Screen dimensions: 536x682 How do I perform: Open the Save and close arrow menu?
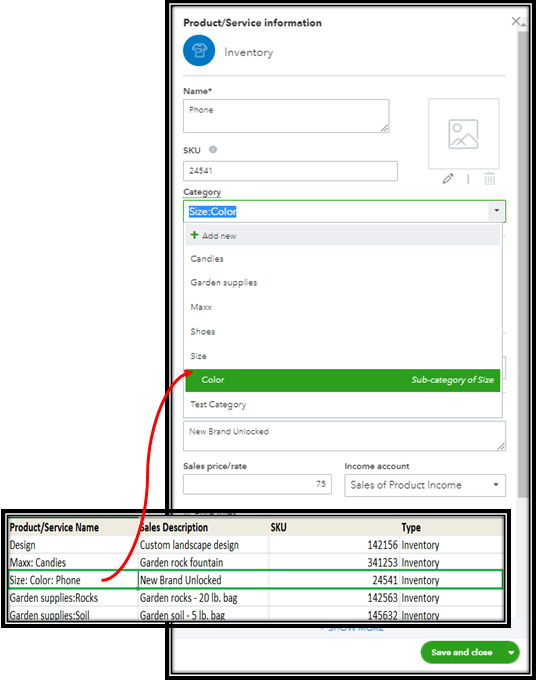[511, 652]
